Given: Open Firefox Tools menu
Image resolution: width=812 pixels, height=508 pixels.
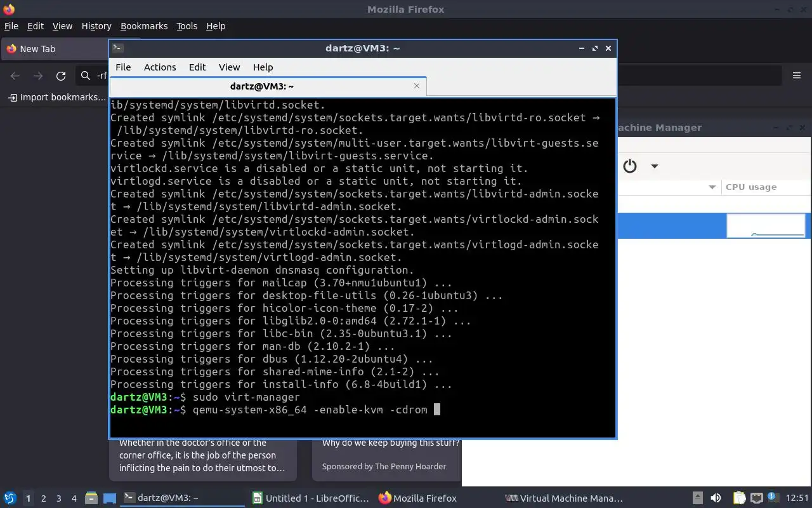Looking at the screenshot, I should coord(187,26).
